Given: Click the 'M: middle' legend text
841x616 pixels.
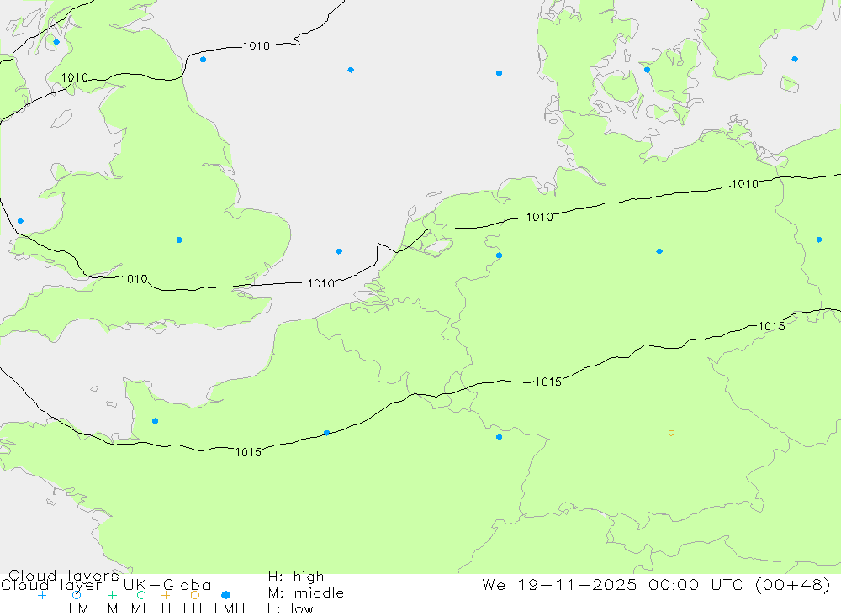Looking at the screenshot, I should pos(306,593).
